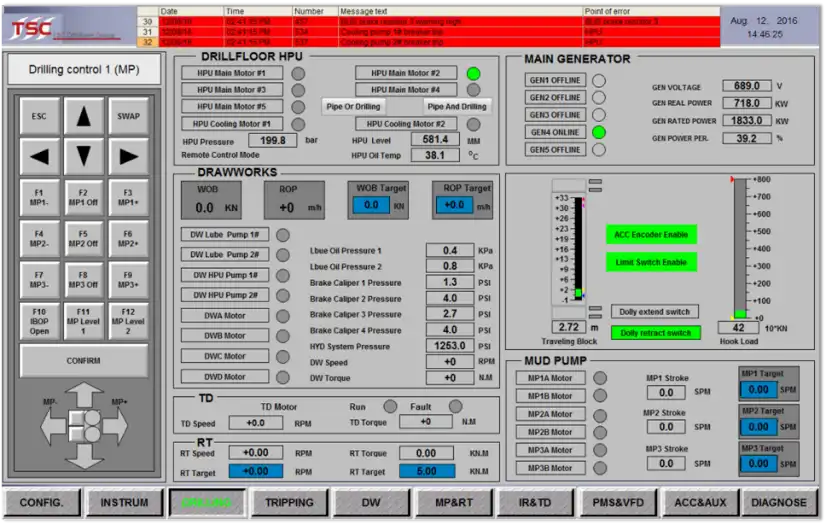Toggle the Dolly retract switch
This screenshot has width=827, height=525.
655,332
